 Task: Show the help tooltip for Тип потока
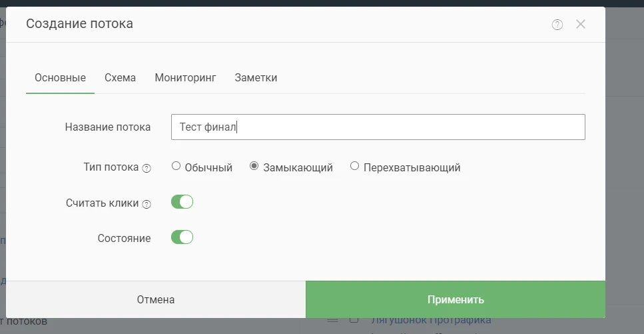coord(147,168)
